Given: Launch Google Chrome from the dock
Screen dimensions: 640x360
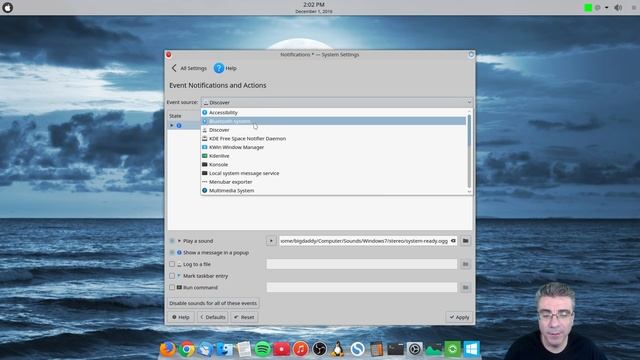Looking at the screenshot, I should coord(187,349).
